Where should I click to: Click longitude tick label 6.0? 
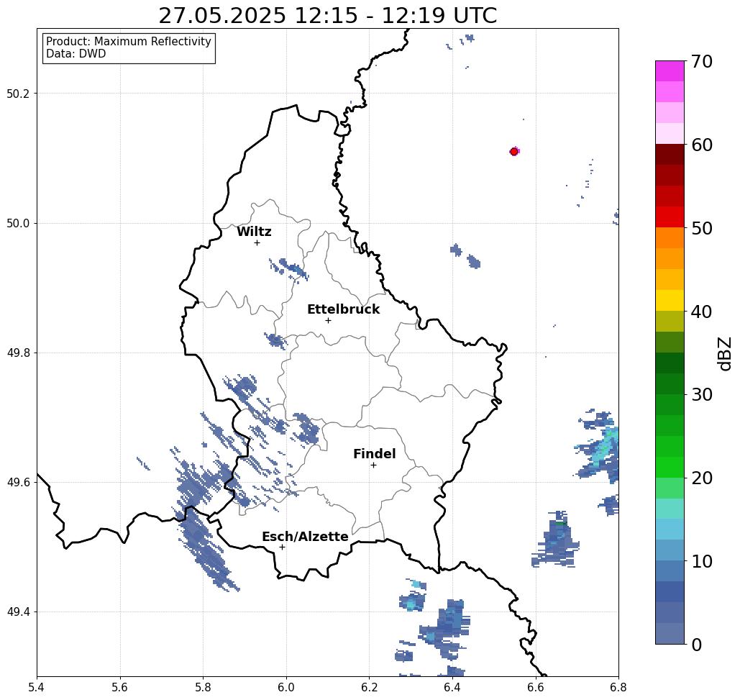(286, 687)
